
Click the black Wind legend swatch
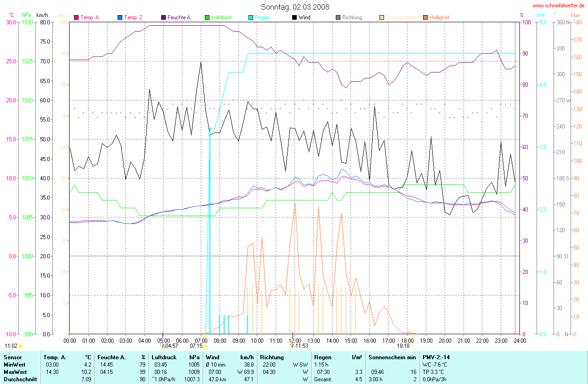coord(294,17)
